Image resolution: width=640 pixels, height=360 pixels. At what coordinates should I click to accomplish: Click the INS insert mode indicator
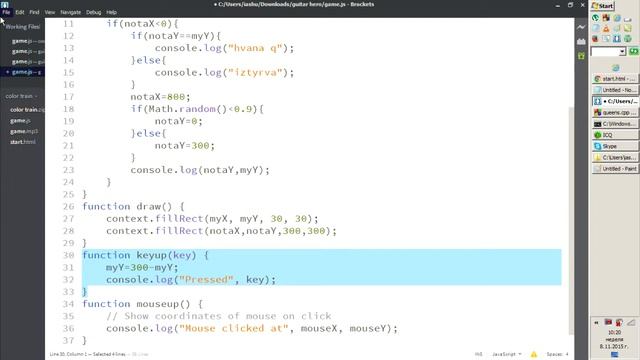tap(478, 354)
